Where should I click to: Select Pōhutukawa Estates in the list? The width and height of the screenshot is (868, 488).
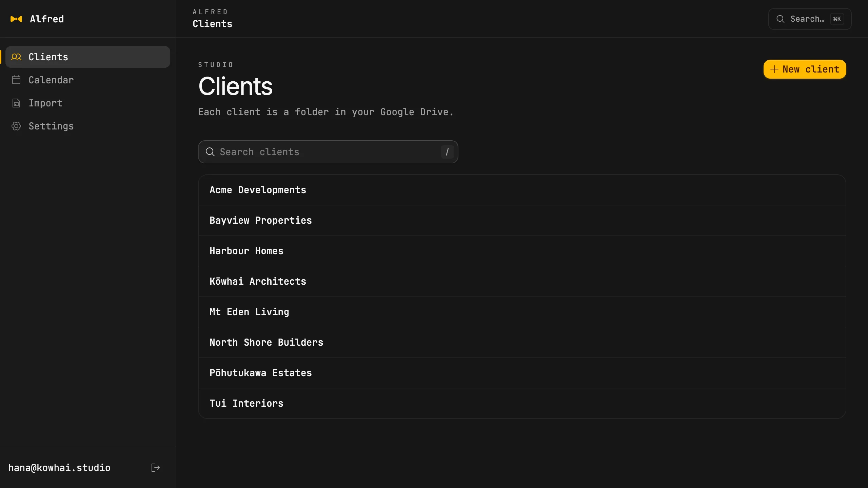tap(522, 373)
